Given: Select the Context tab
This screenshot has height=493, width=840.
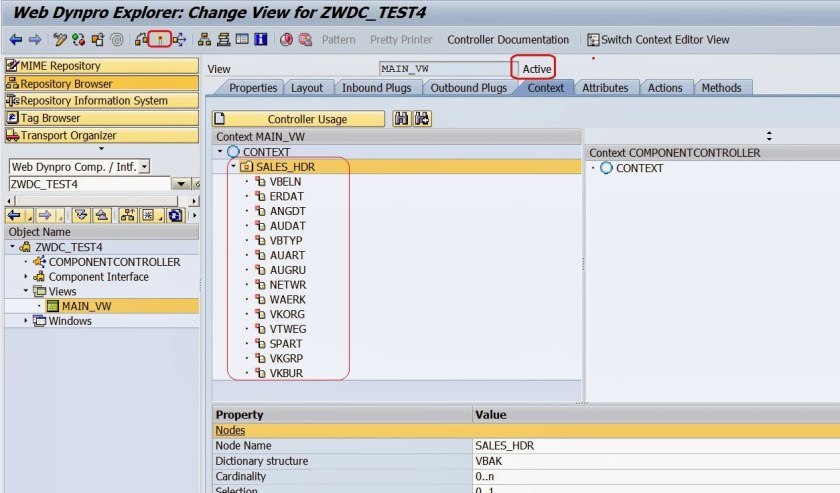Looking at the screenshot, I should point(545,88).
